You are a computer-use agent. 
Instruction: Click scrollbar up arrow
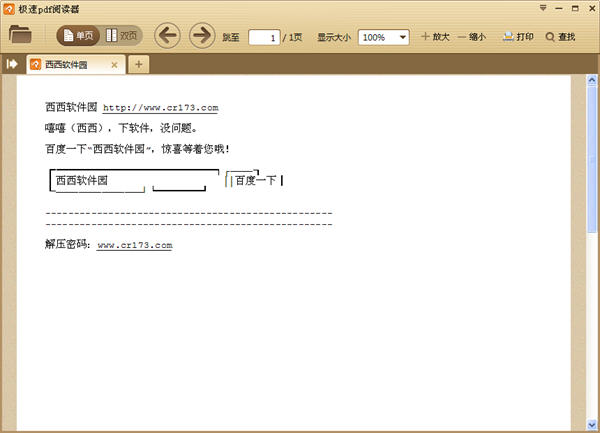[592, 80]
